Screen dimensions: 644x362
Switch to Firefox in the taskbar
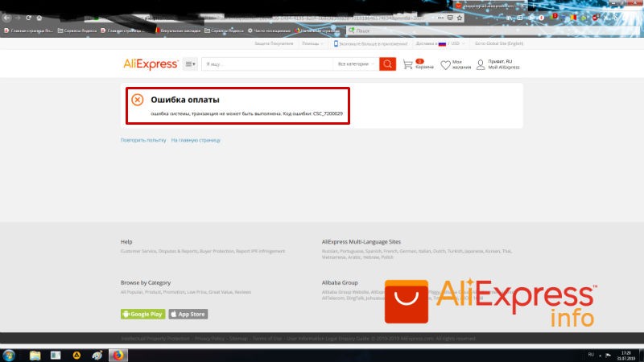point(118,356)
